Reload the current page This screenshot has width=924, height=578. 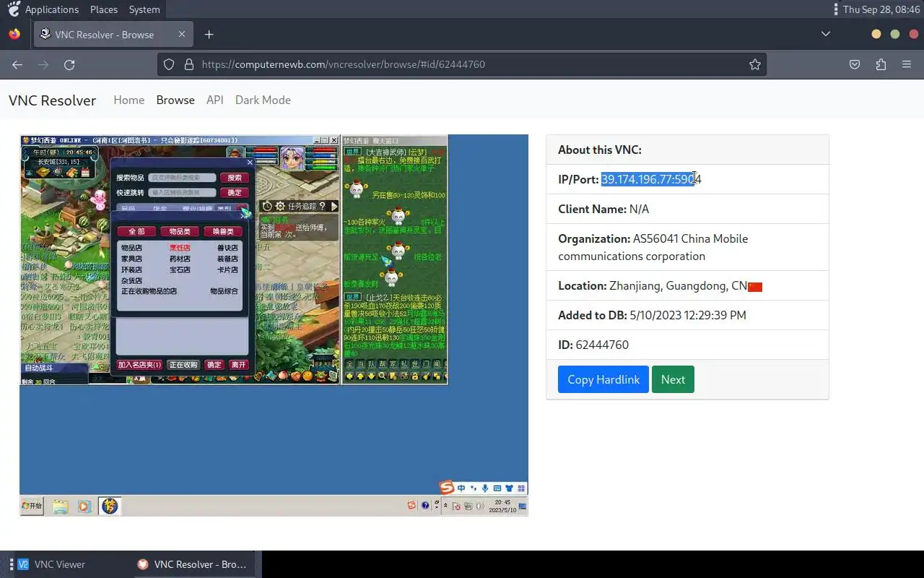coord(69,64)
